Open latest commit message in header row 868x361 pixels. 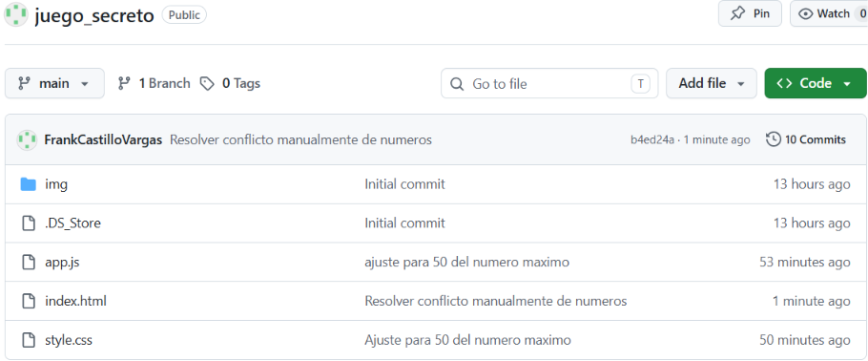click(300, 139)
